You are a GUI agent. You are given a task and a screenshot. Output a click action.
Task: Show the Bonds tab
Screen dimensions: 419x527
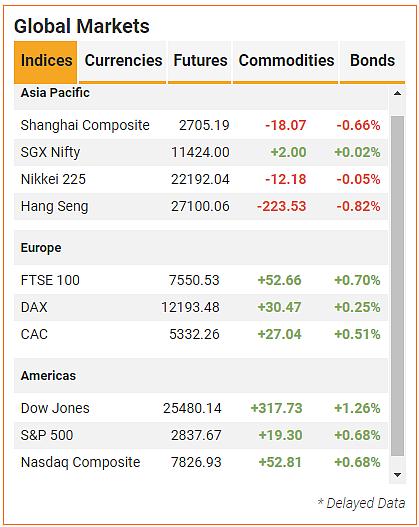[x=372, y=62]
